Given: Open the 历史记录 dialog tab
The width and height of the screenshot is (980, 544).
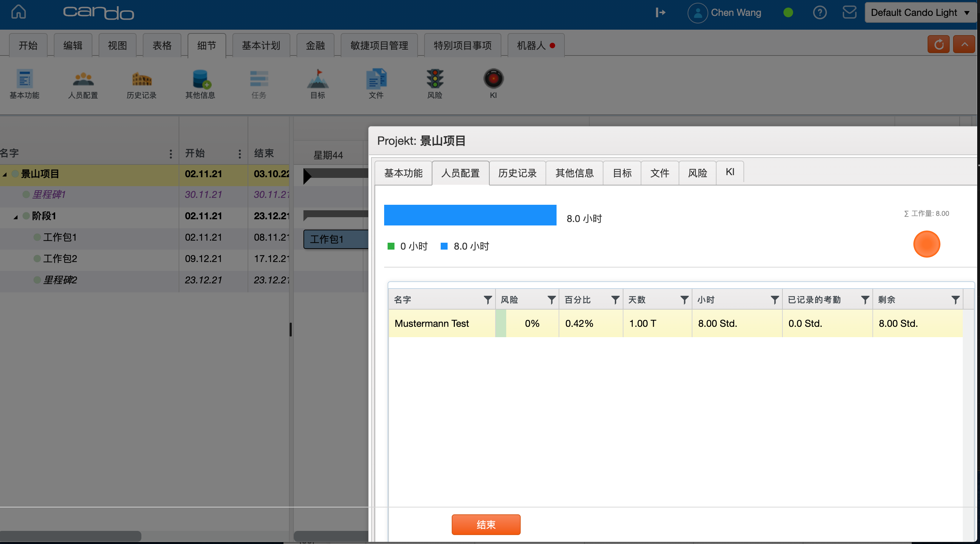Looking at the screenshot, I should coord(517,173).
